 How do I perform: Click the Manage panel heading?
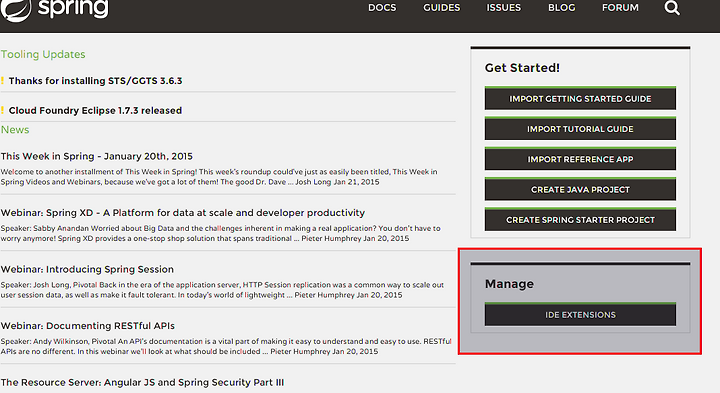(509, 284)
